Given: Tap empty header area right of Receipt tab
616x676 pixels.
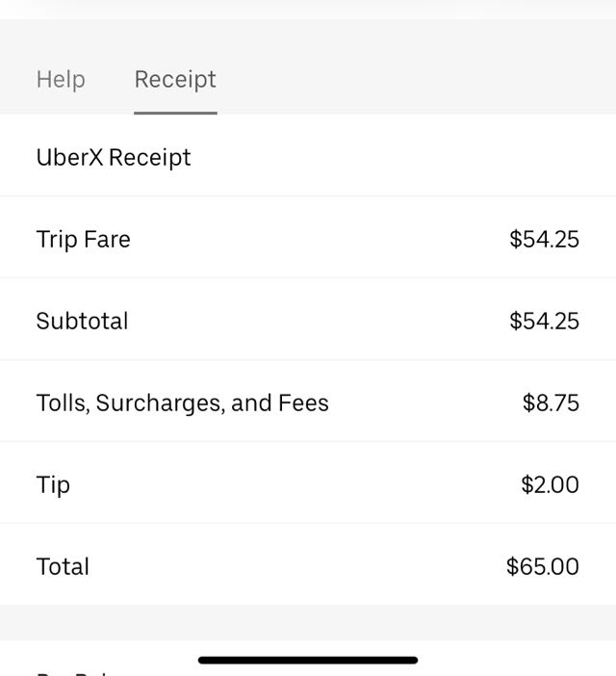Looking at the screenshot, I should click(414, 77).
